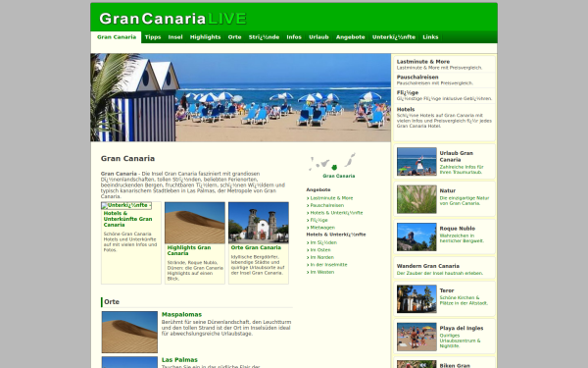Open the Flüge sidebar heading
The image size is (588, 368).
(408, 93)
